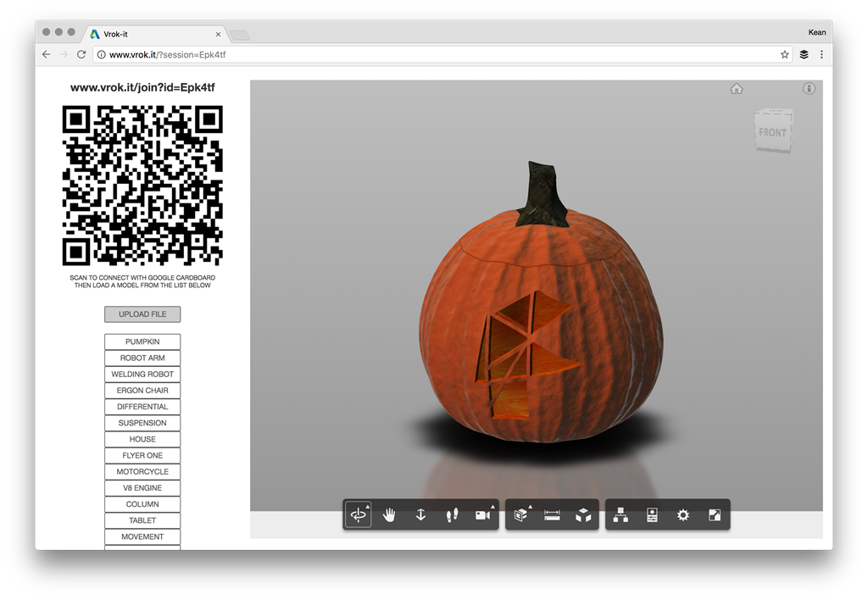The width and height of the screenshot is (868, 600).
Task: Load the ROBOT ARM model
Action: coord(142,358)
